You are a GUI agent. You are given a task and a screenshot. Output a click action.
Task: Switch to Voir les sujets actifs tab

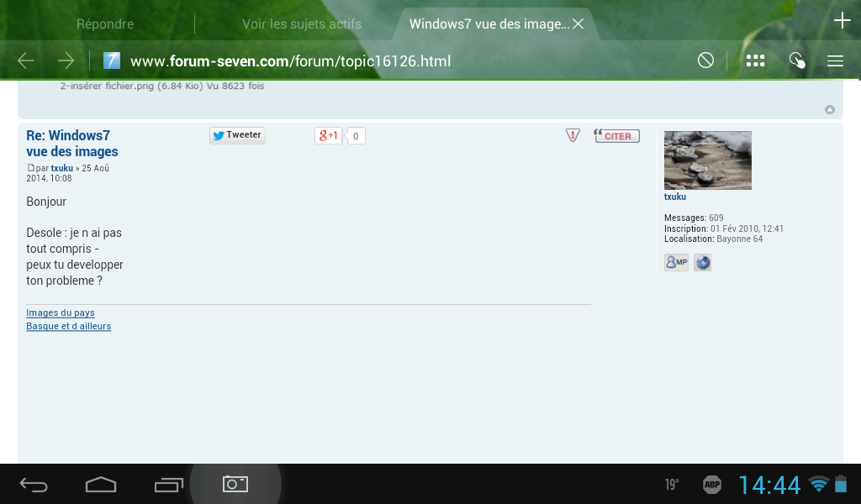[x=301, y=23]
